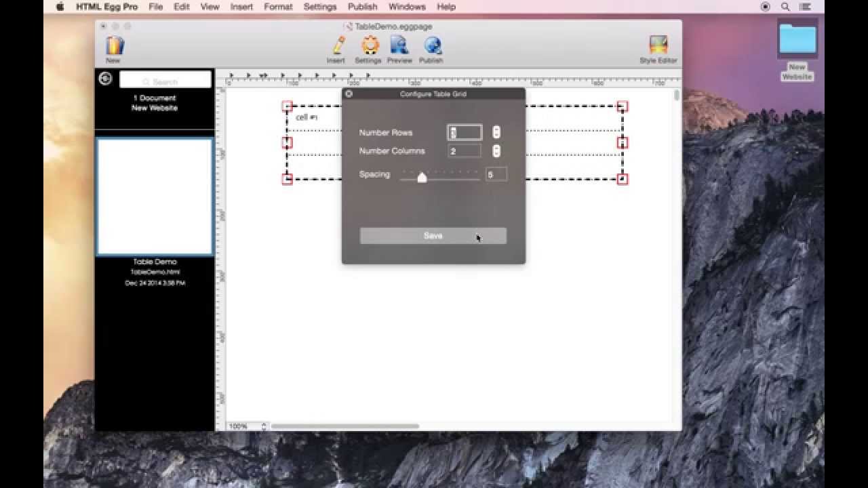Click the "Table Demo" page title
The width and height of the screenshot is (868, 488).
click(155, 262)
